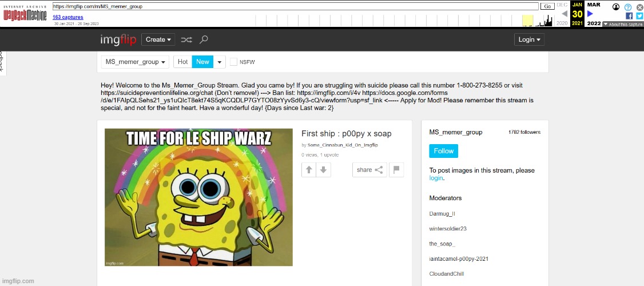Viewport: 644px width, 286px height.
Task: Select MAR month in Wayback toolbar
Action: tap(594, 5)
